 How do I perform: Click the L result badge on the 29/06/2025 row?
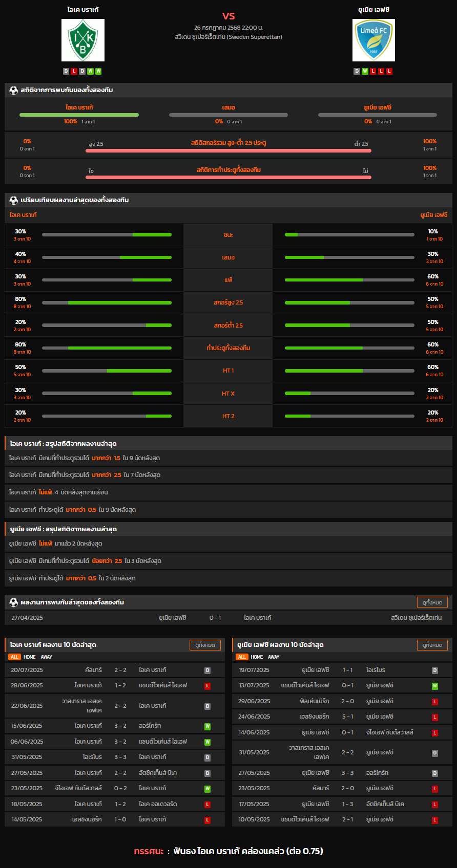[435, 702]
